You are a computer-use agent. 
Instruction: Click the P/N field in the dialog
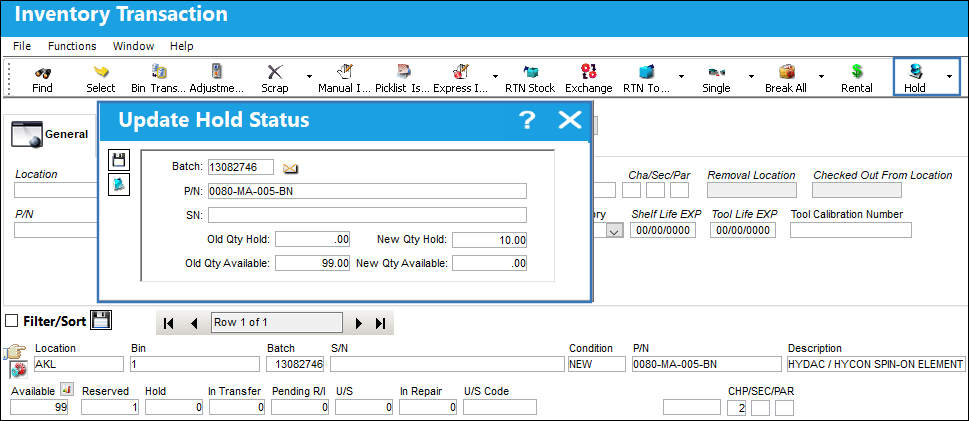368,191
